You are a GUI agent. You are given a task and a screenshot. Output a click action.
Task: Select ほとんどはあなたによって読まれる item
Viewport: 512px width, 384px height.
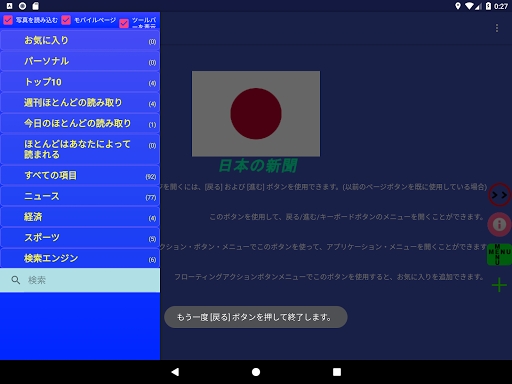coord(80,149)
